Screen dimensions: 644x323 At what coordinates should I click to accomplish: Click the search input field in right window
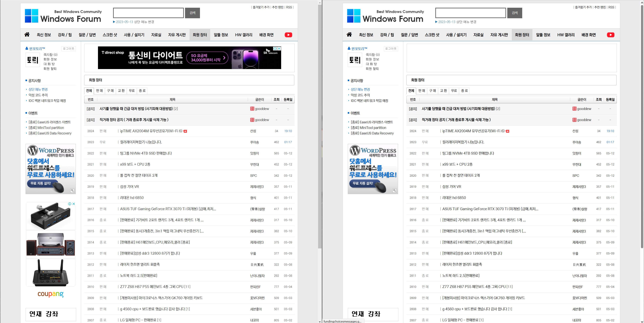coord(471,13)
